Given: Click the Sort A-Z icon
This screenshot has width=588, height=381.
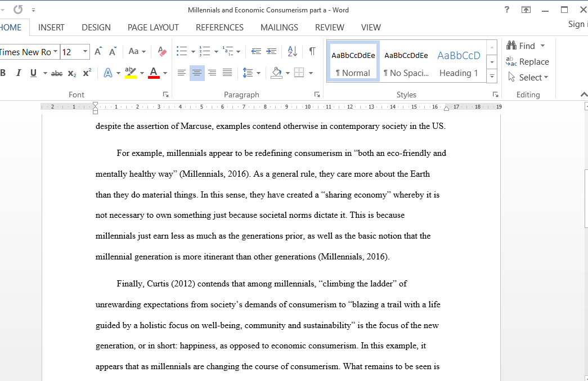Looking at the screenshot, I should click(x=293, y=51).
